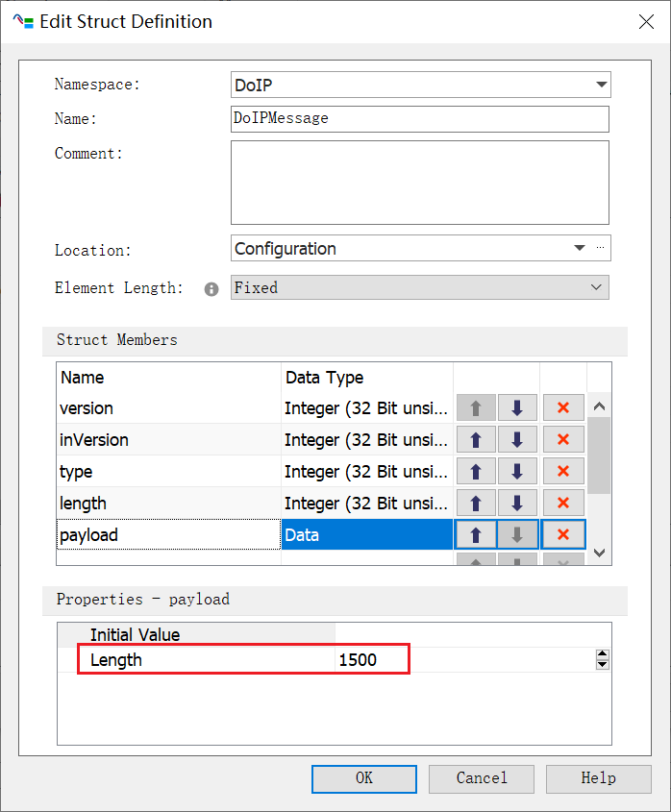
Task: Move the payload member up
Action: pos(476,535)
